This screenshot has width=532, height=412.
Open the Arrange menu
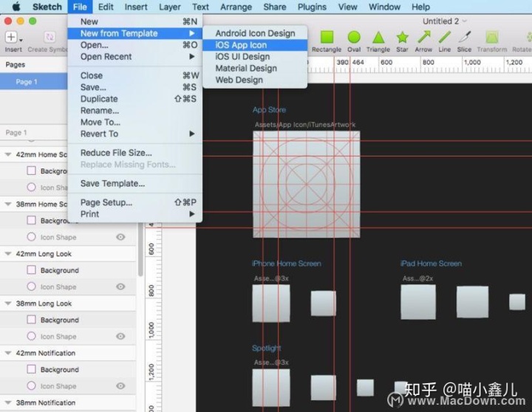(x=236, y=7)
